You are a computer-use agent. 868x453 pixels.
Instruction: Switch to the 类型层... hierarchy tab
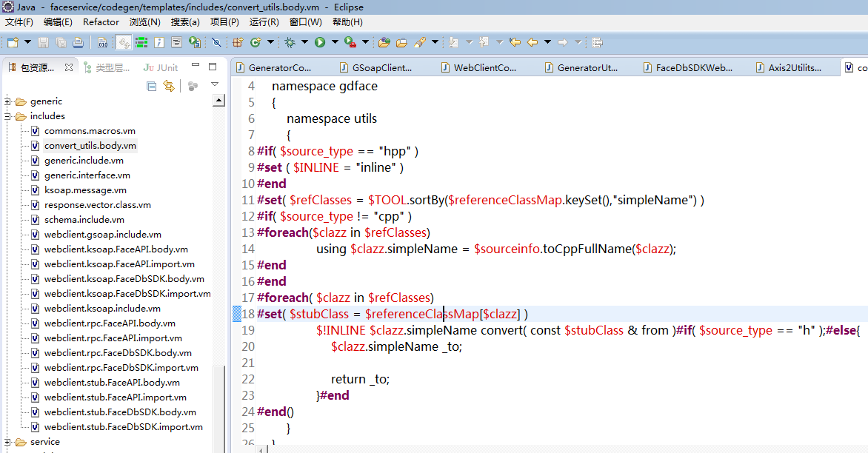click(107, 67)
